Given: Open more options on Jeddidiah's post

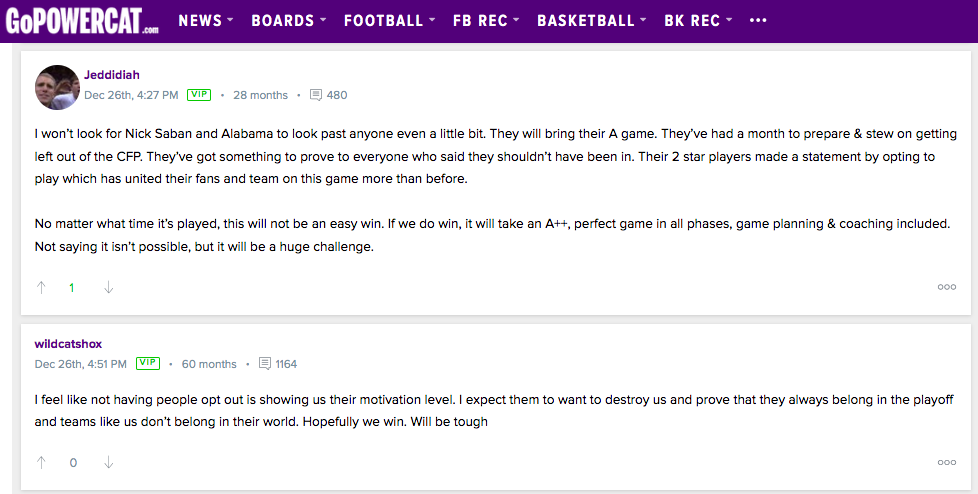Looking at the screenshot, I should click(946, 287).
